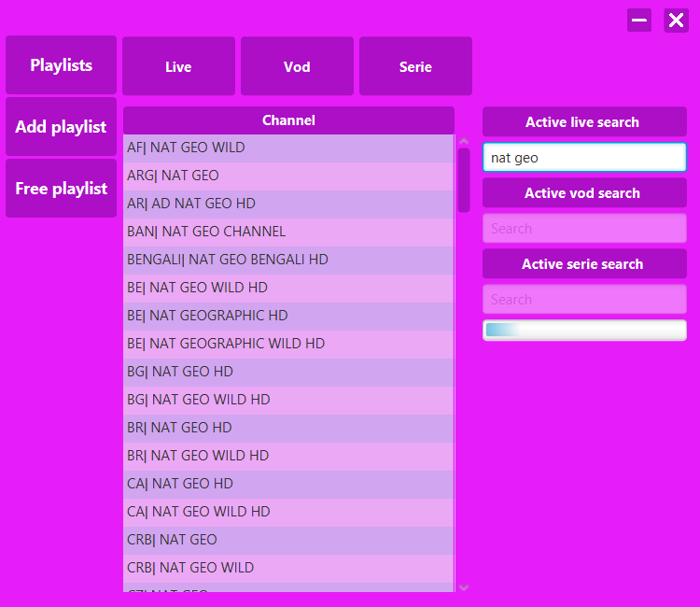Select channel BG| NAT GEO WILD HD
700x607 pixels.
[x=288, y=401]
